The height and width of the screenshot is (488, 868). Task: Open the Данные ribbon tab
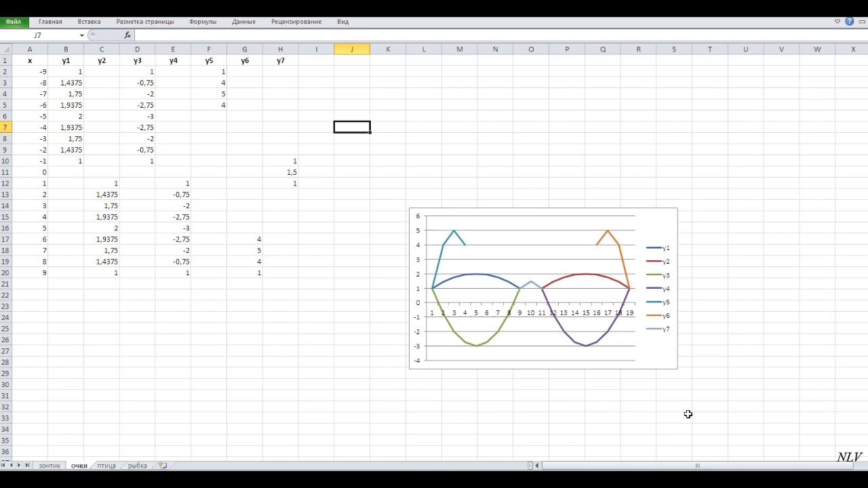(243, 22)
